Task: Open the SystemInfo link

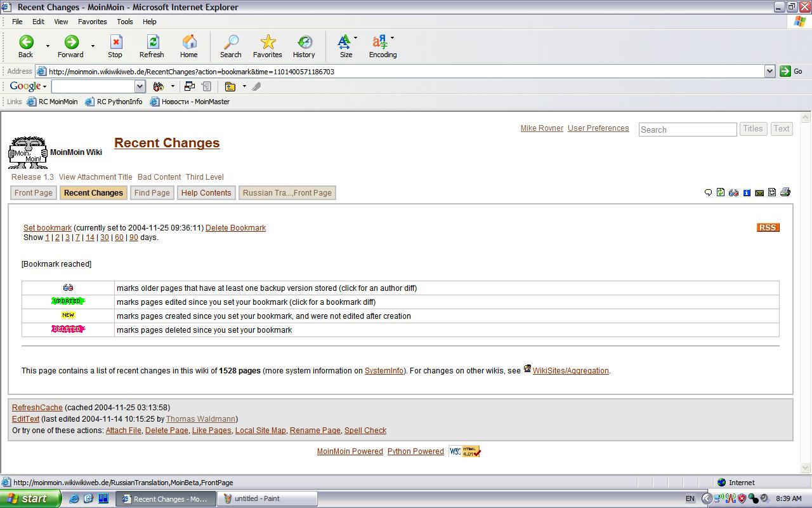Action: pos(384,371)
